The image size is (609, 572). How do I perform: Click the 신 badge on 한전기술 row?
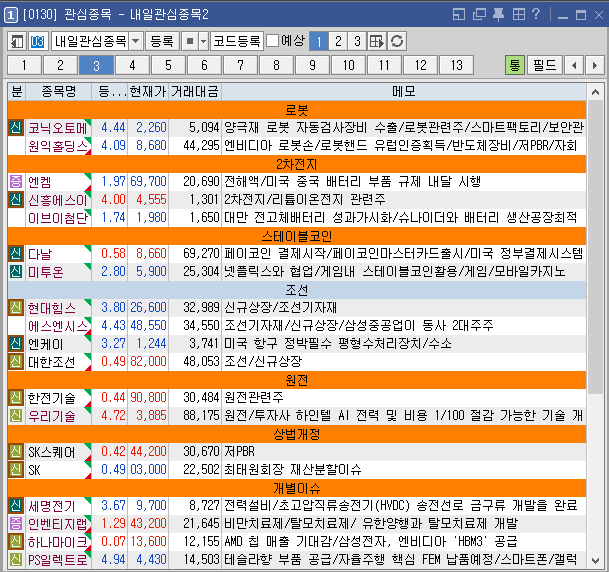point(16,397)
